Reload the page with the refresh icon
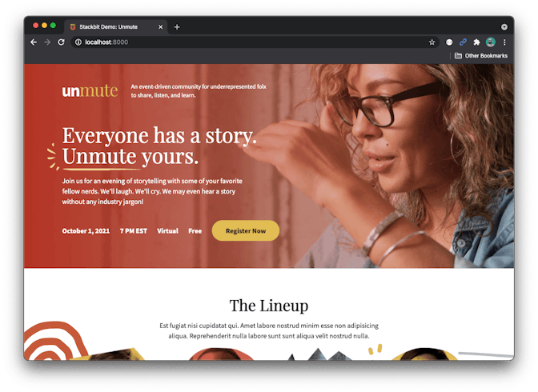The height and width of the screenshot is (392, 538). click(61, 42)
